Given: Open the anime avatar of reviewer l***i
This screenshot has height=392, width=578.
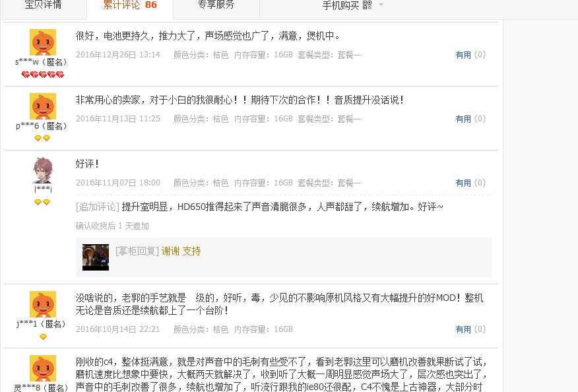Looking at the screenshot, I should (43, 170).
